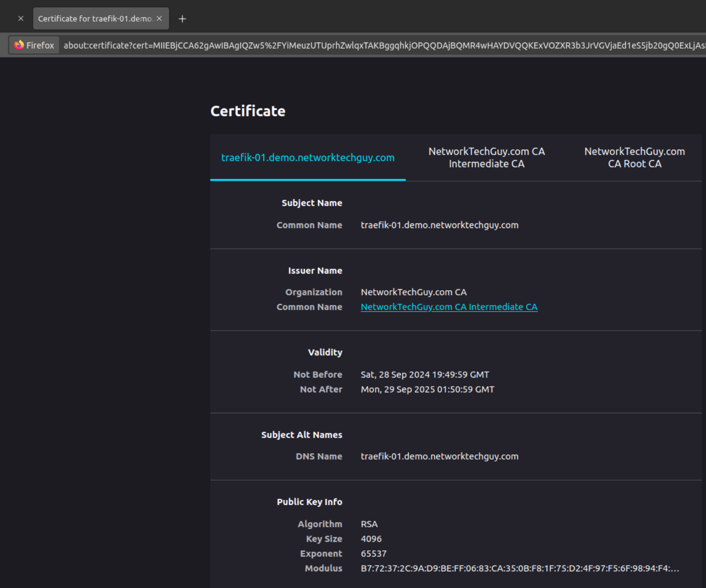706x588 pixels.
Task: Click the Algorithm label
Action: point(320,524)
